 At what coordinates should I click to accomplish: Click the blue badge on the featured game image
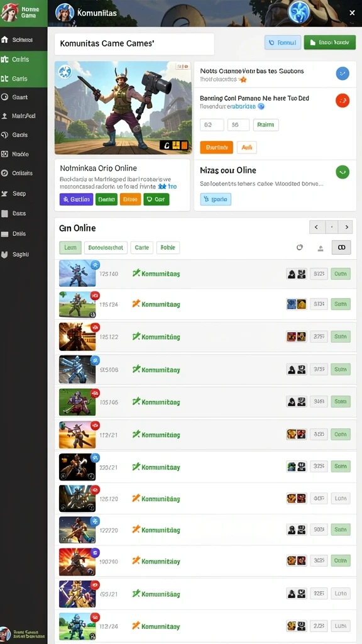click(65, 72)
